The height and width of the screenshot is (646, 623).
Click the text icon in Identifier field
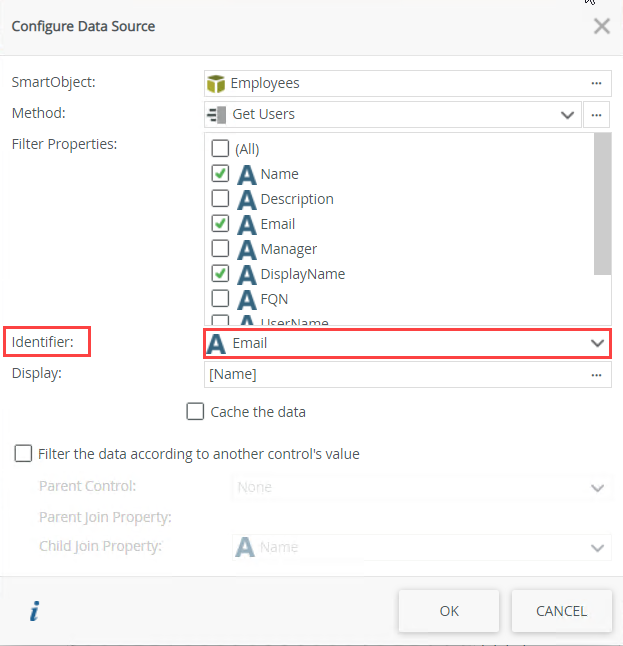(x=216, y=344)
